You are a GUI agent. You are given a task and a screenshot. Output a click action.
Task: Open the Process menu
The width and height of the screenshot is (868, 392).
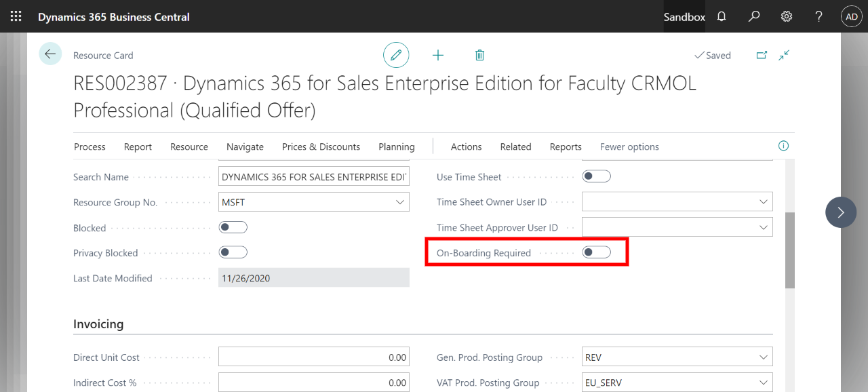point(90,146)
